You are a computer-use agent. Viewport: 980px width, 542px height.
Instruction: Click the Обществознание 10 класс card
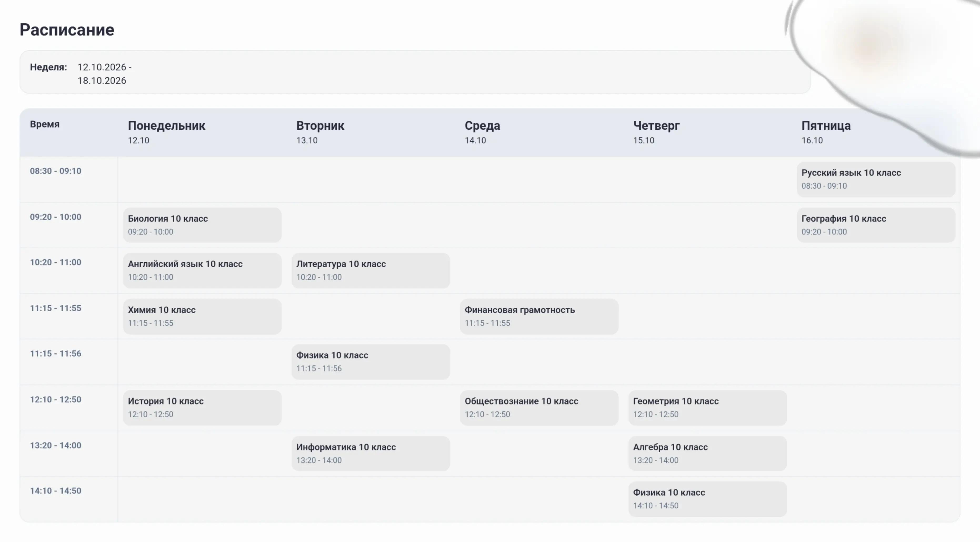(x=539, y=408)
